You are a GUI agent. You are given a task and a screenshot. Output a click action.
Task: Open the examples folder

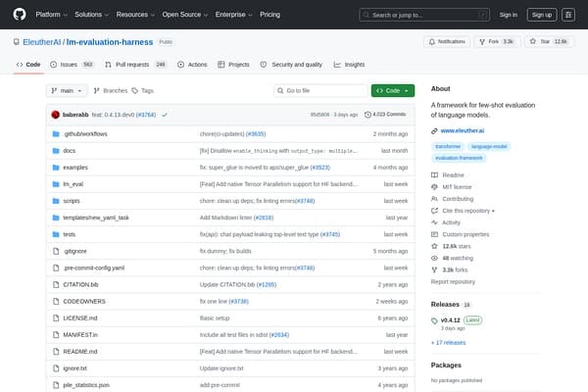(75, 168)
